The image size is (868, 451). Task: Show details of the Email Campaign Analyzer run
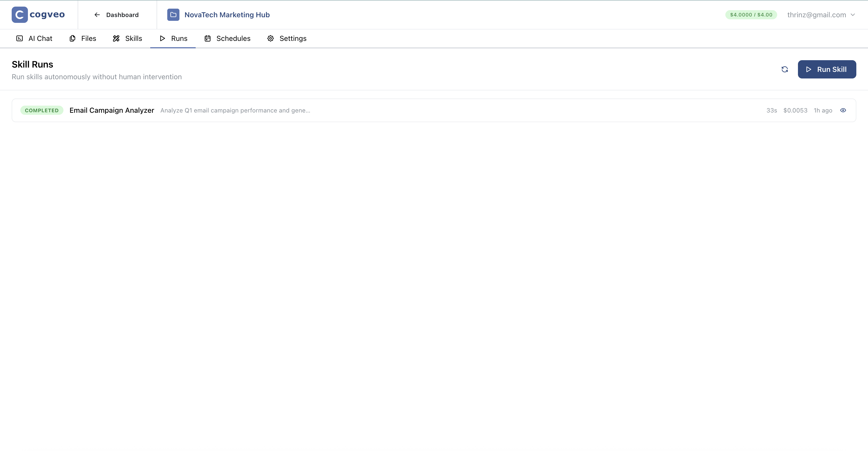pos(843,110)
